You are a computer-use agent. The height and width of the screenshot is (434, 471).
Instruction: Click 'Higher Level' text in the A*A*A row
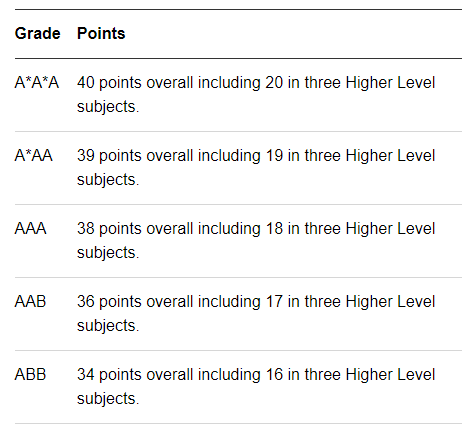click(x=390, y=83)
